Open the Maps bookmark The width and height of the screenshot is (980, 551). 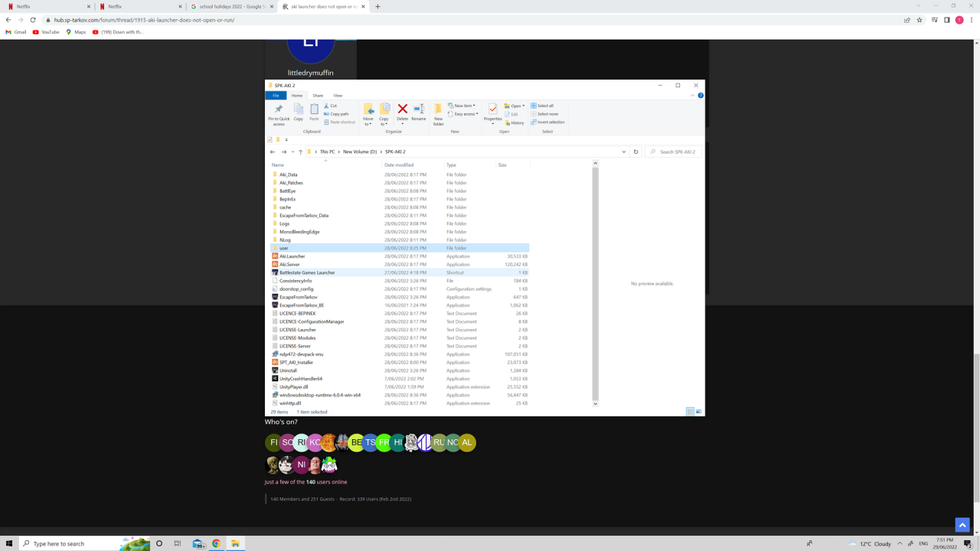click(76, 32)
